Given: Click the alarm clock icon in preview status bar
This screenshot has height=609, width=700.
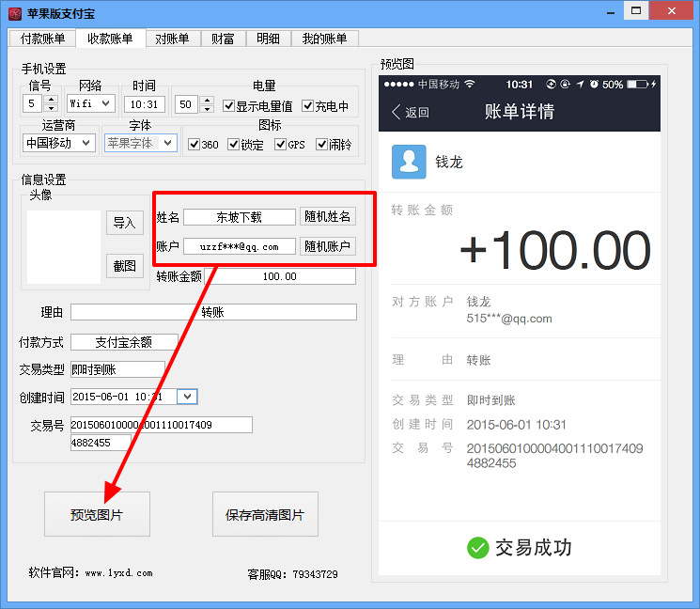Looking at the screenshot, I should 594,84.
